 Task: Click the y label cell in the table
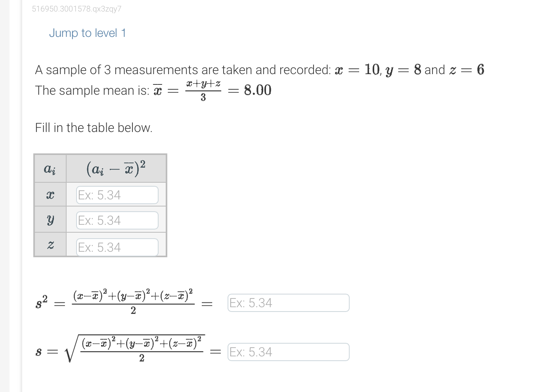click(50, 220)
